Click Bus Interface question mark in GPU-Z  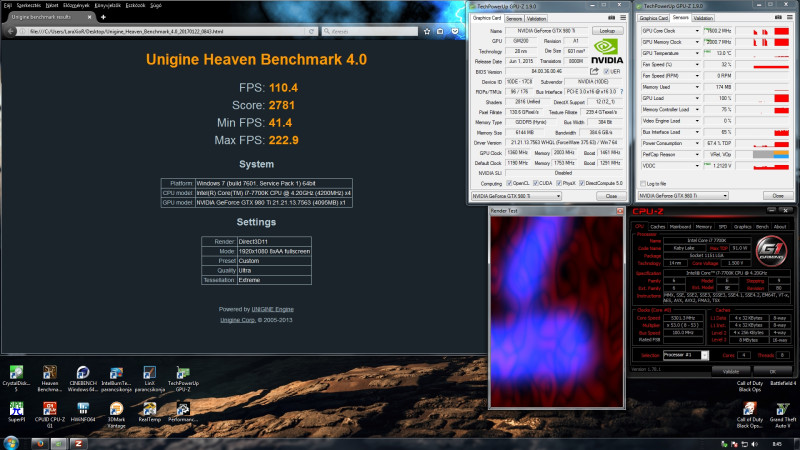621,92
